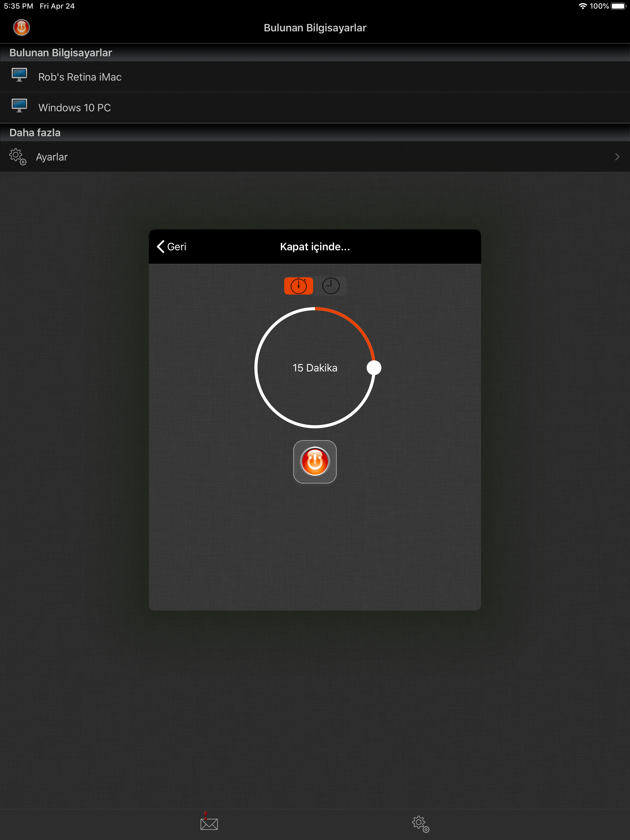Click the monitor icon beside Windows 10 PC
Image resolution: width=630 pixels, height=840 pixels.
[19, 105]
